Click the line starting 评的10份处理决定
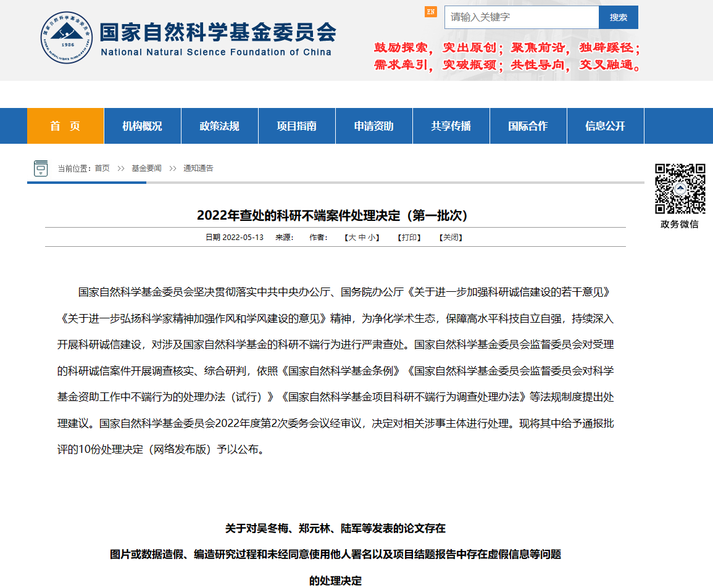The image size is (713, 588). (162, 449)
